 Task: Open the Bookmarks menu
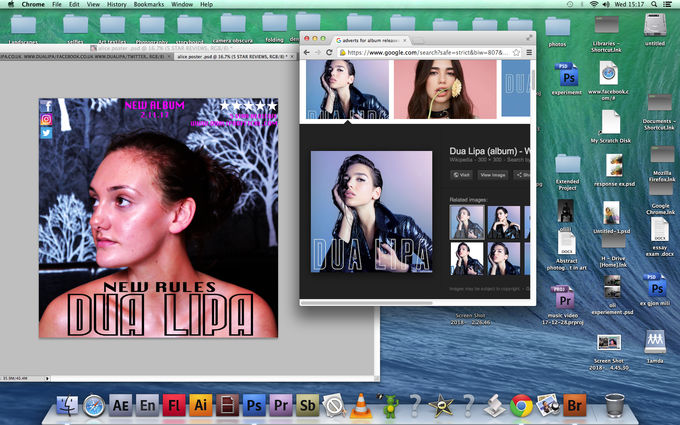(149, 4)
